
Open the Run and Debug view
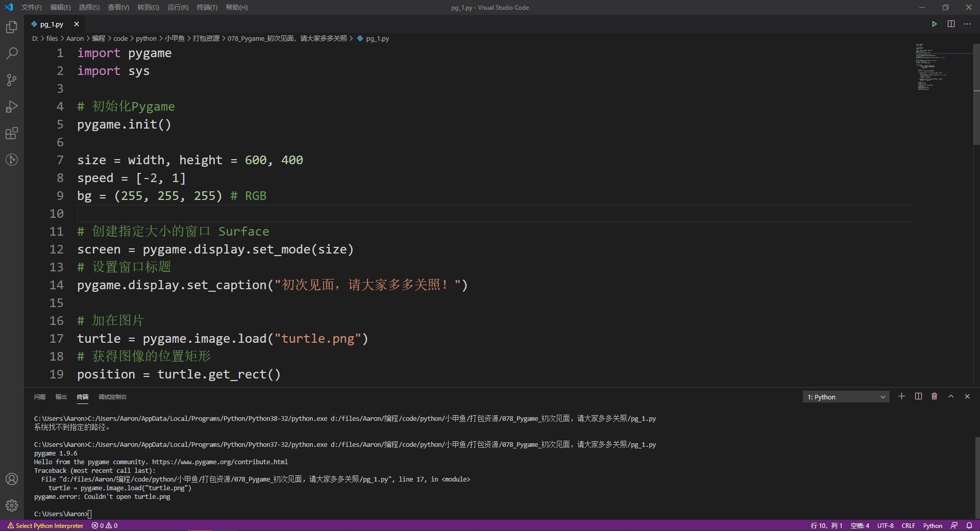[x=11, y=107]
